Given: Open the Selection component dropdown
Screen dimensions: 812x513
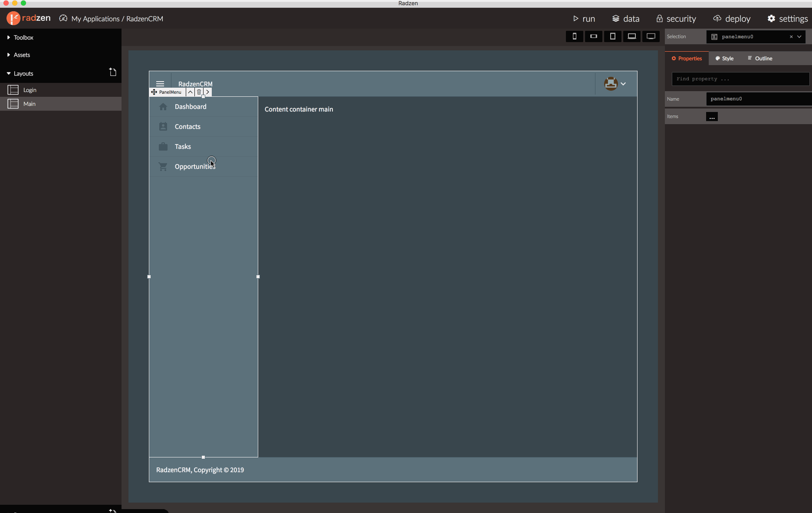Looking at the screenshot, I should [x=799, y=36].
